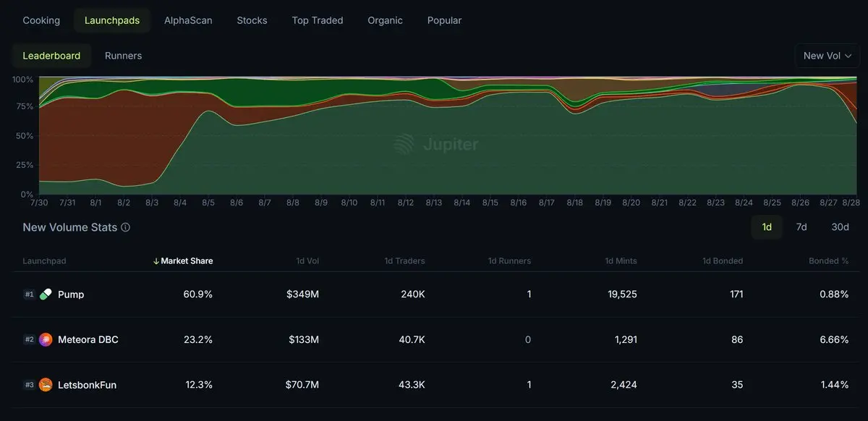The image size is (868, 421).
Task: Click the 19,525 mints value
Action: tap(621, 294)
